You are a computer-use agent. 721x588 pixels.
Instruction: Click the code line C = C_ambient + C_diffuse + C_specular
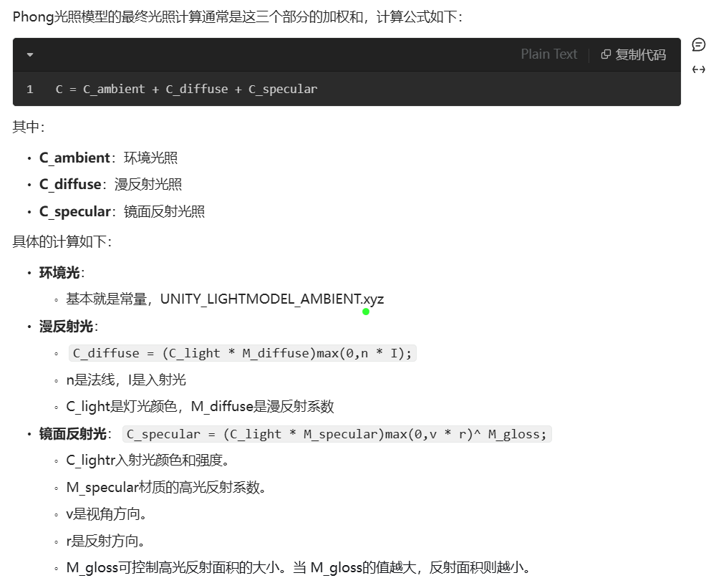click(x=186, y=90)
